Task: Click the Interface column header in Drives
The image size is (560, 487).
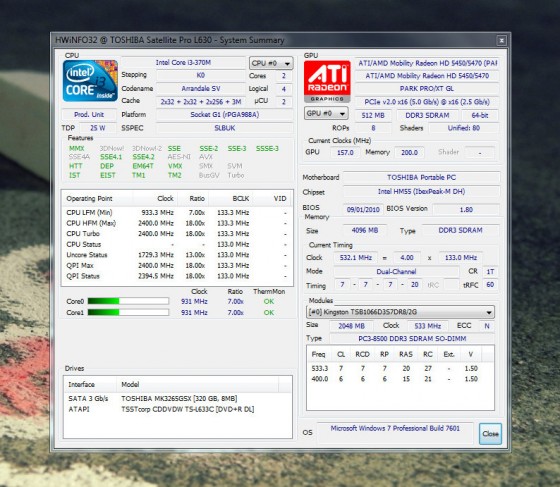Action: (x=90, y=385)
